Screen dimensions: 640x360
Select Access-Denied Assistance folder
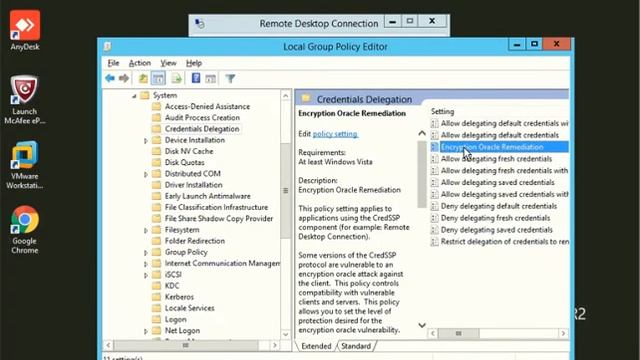207,107
